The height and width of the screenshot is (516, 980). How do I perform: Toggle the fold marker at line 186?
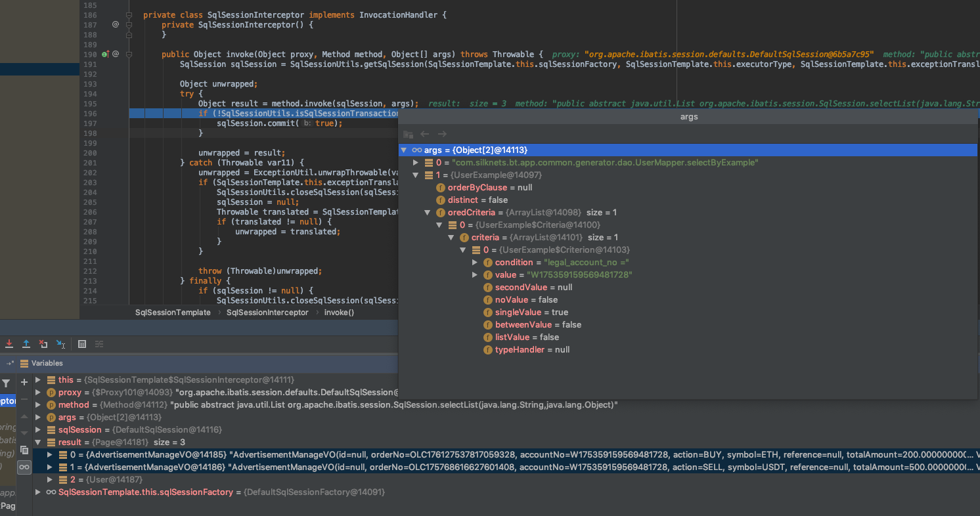pos(129,15)
